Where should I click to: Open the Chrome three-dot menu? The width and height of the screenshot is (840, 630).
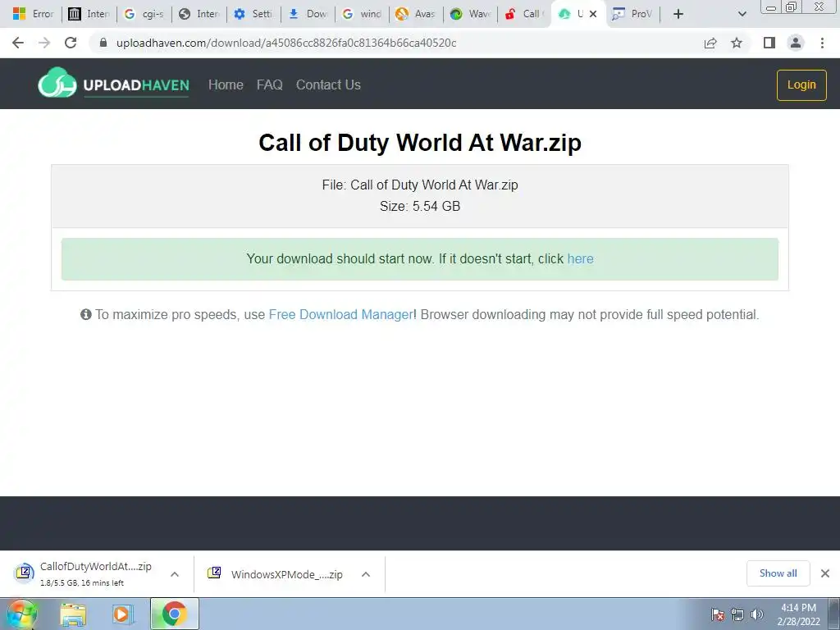pyautogui.click(x=822, y=43)
